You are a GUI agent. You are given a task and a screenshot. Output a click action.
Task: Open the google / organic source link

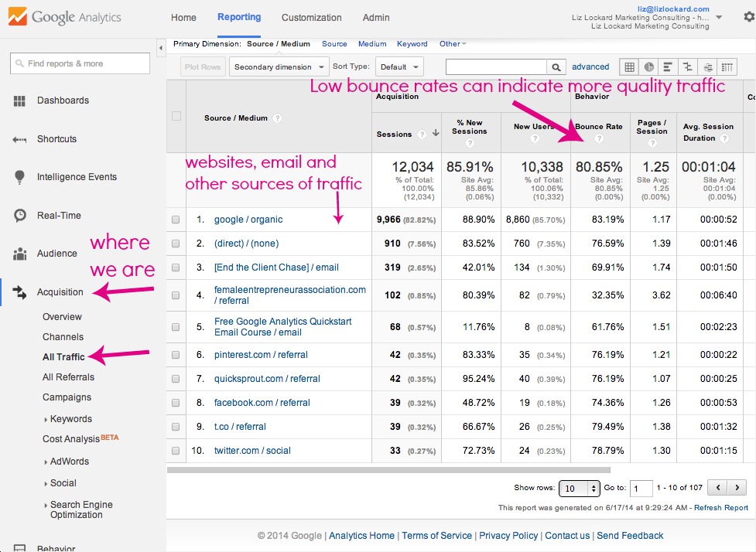pos(248,220)
